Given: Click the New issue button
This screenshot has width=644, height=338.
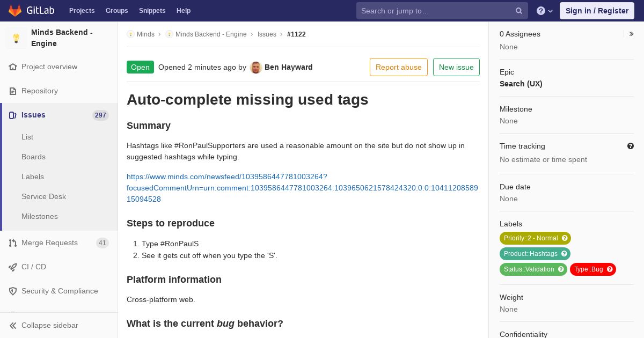Looking at the screenshot, I should pos(456,67).
